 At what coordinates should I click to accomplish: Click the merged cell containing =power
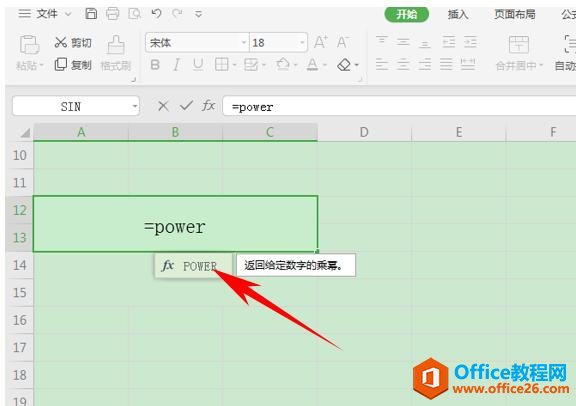175,224
